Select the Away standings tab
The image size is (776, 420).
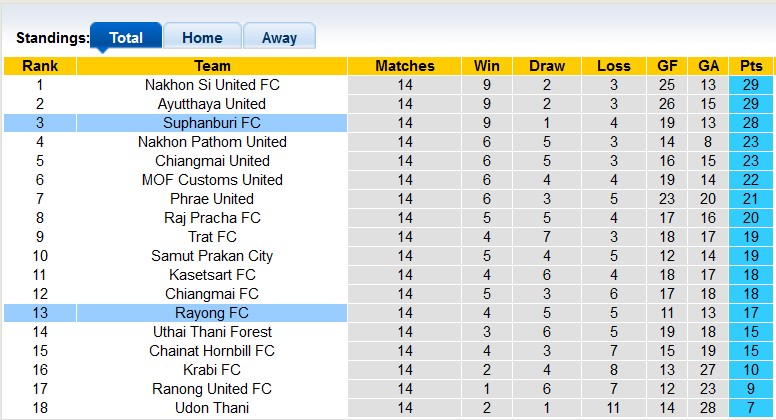(279, 38)
